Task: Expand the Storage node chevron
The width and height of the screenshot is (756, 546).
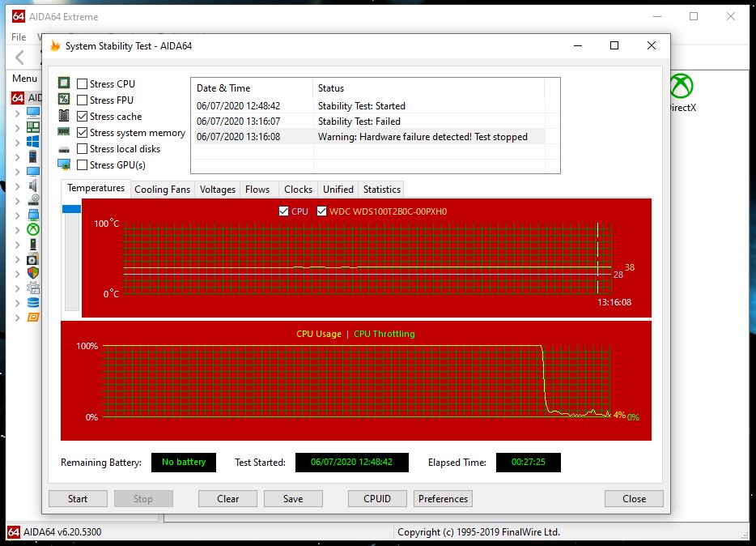Action: 17,201
